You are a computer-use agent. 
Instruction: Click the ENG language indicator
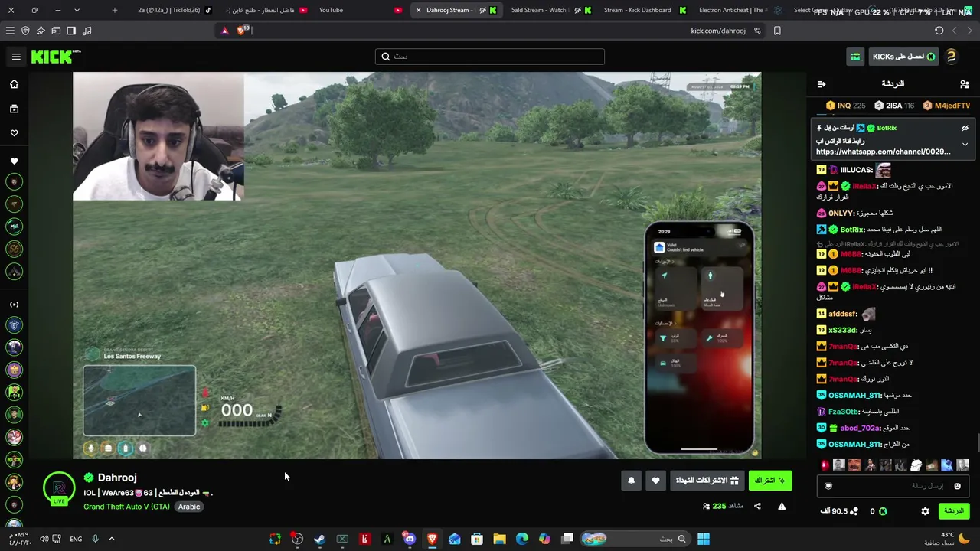(x=76, y=539)
